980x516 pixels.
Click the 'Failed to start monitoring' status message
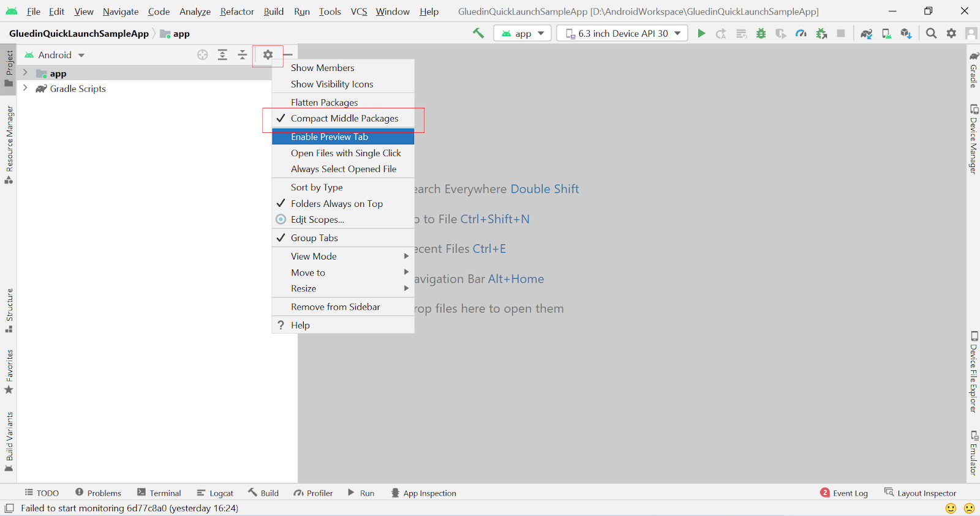(x=129, y=508)
